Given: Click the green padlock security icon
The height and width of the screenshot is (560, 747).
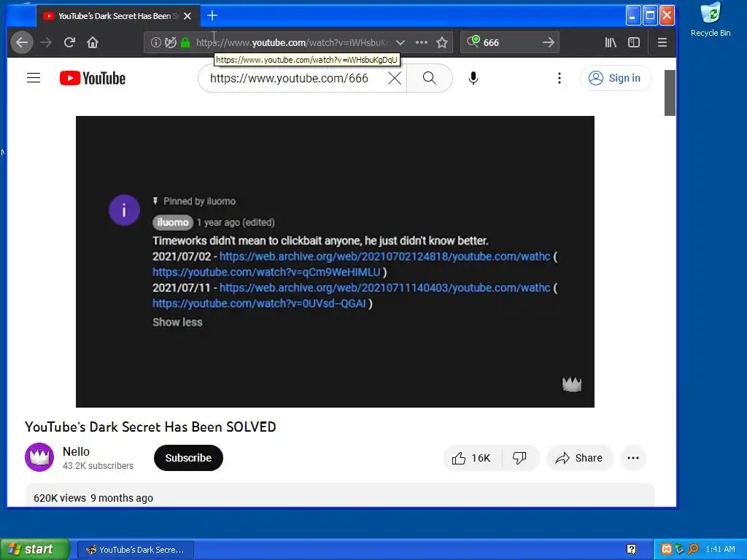Looking at the screenshot, I should click(185, 42).
